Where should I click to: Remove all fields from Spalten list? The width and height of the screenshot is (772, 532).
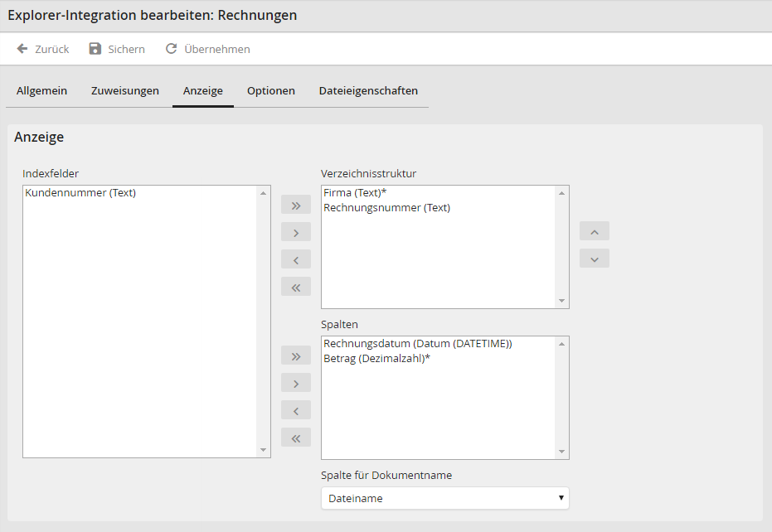[296, 438]
